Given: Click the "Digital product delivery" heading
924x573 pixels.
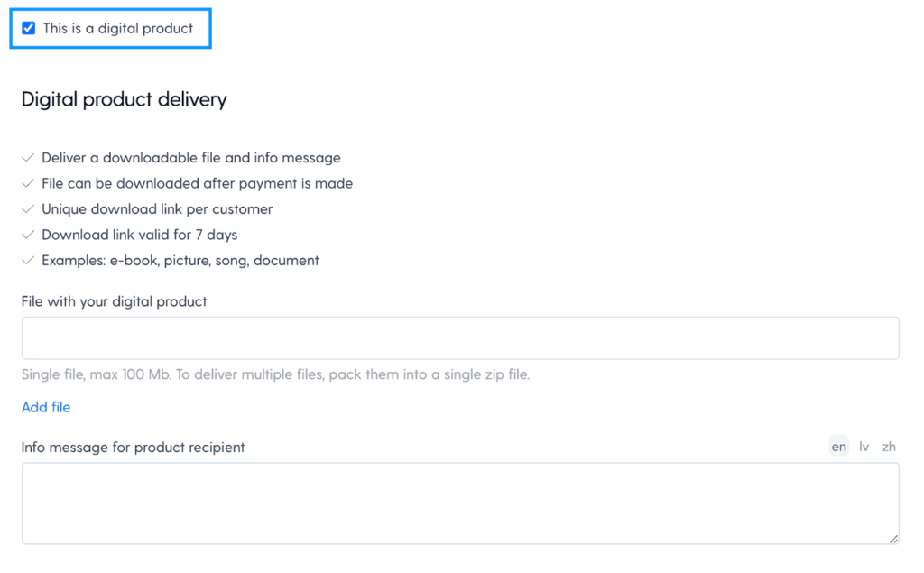Looking at the screenshot, I should tap(125, 99).
